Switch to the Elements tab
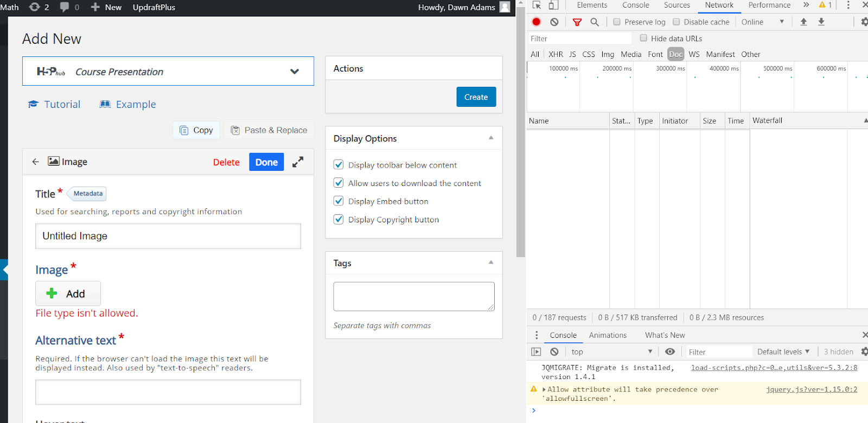Image resolution: width=868 pixels, height=423 pixels. 592,5
